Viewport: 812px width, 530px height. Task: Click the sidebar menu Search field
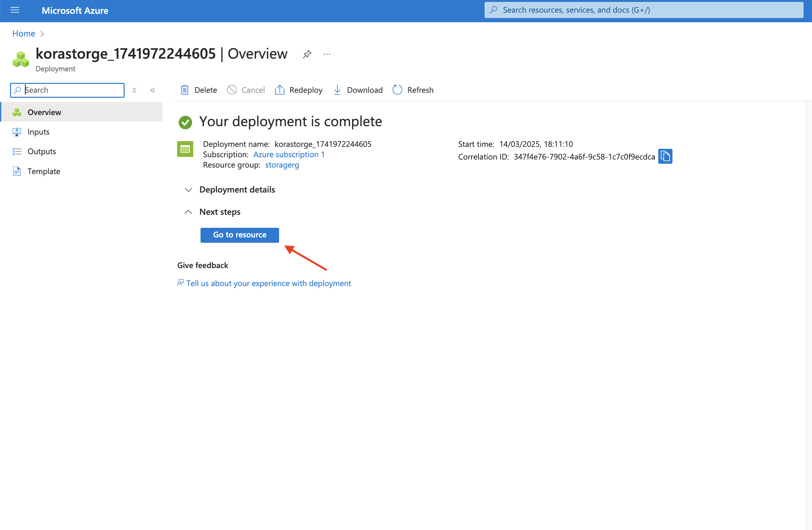[x=67, y=90]
